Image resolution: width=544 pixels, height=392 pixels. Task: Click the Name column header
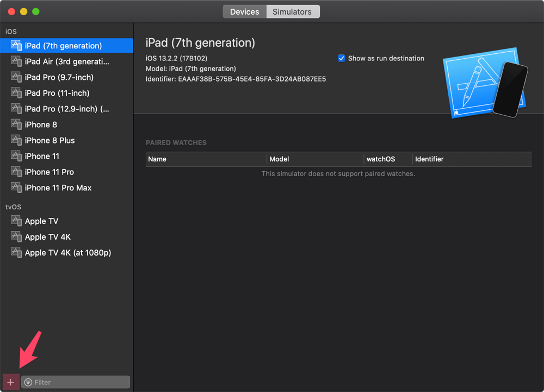tap(206, 159)
